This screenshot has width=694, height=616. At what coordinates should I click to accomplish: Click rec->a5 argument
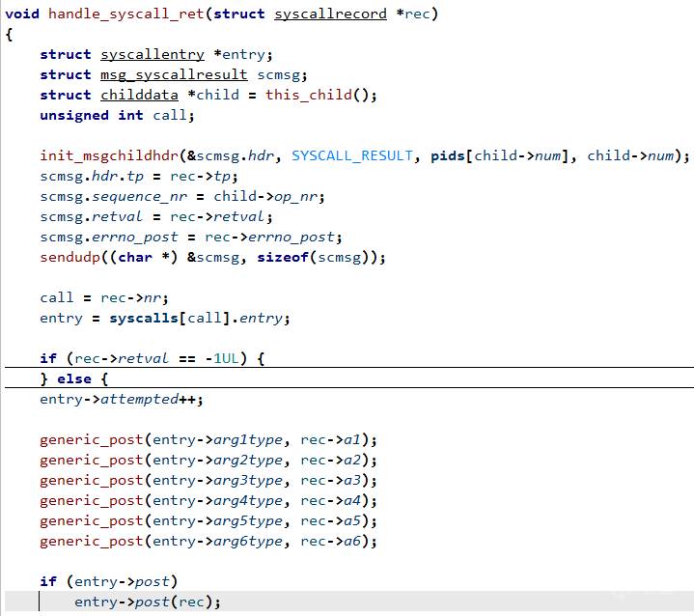tap(331, 520)
